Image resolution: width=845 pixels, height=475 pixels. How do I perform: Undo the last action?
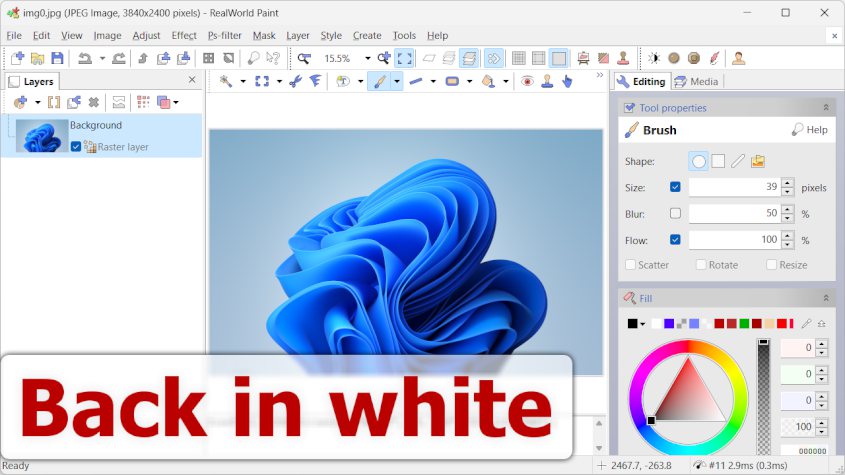(85, 58)
